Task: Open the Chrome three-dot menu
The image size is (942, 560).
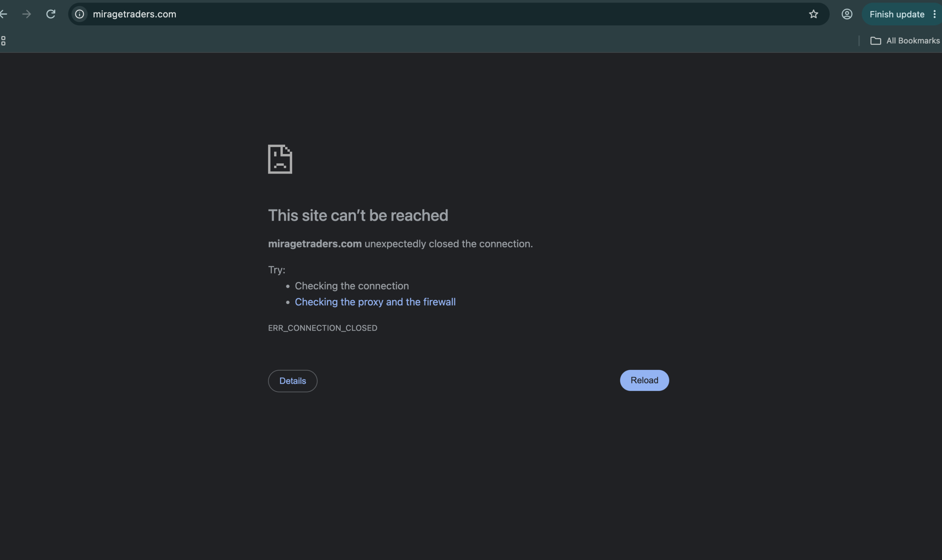Action: pos(934,14)
